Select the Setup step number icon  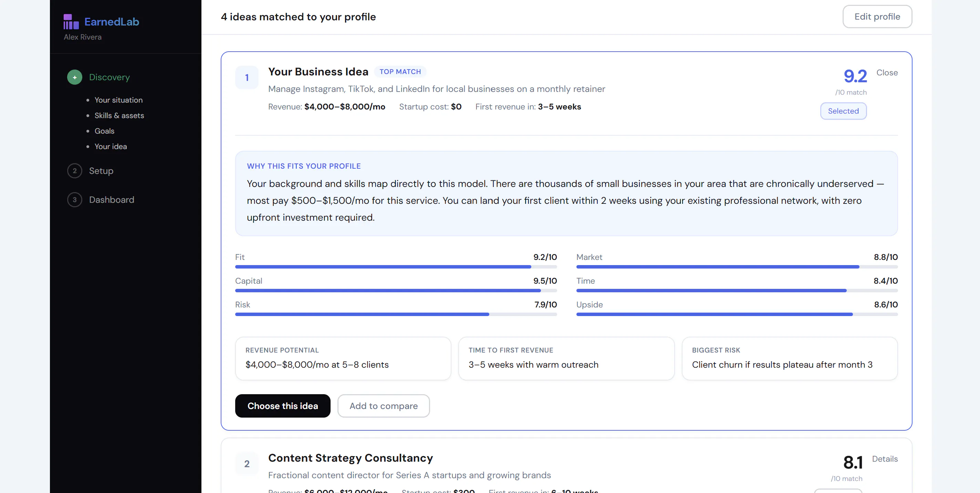coord(75,171)
